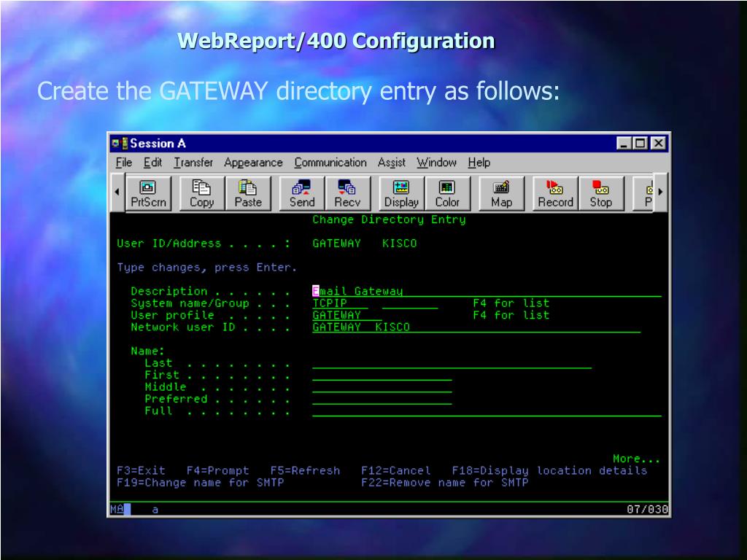Start macro with the Record icon

555,192
